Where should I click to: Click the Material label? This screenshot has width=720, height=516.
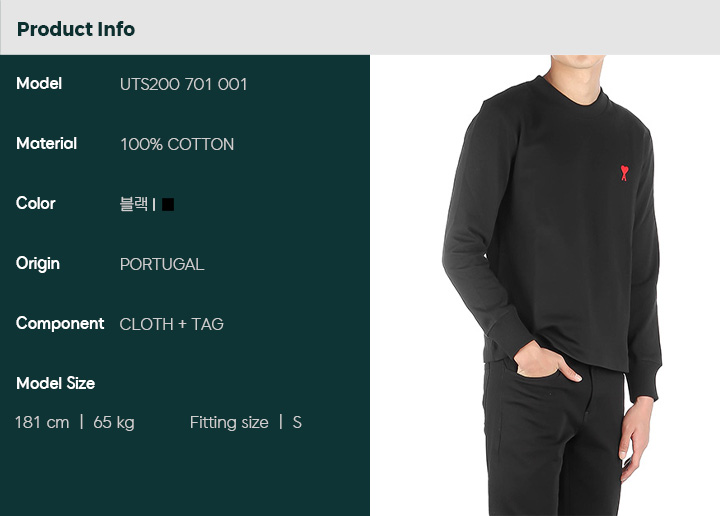[46, 144]
